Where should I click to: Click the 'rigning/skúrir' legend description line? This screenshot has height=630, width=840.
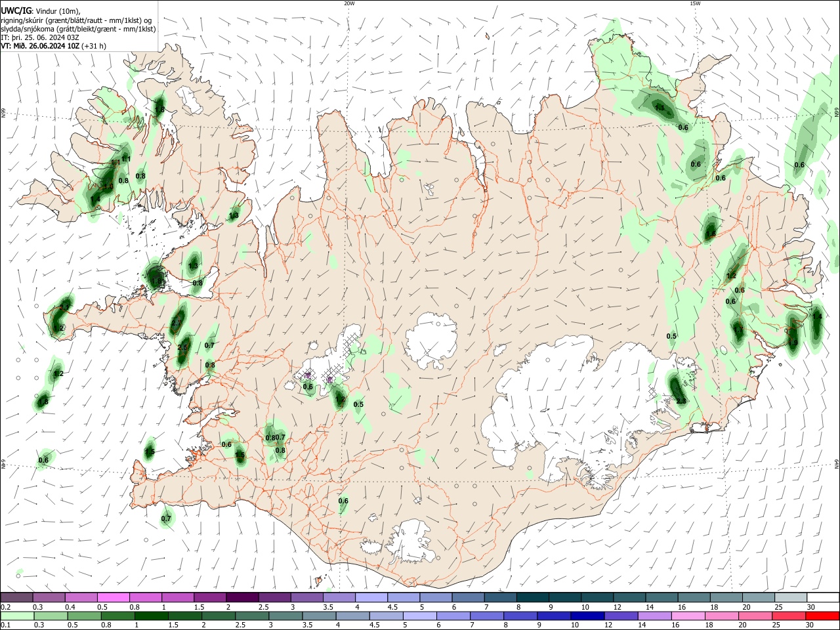76,20
